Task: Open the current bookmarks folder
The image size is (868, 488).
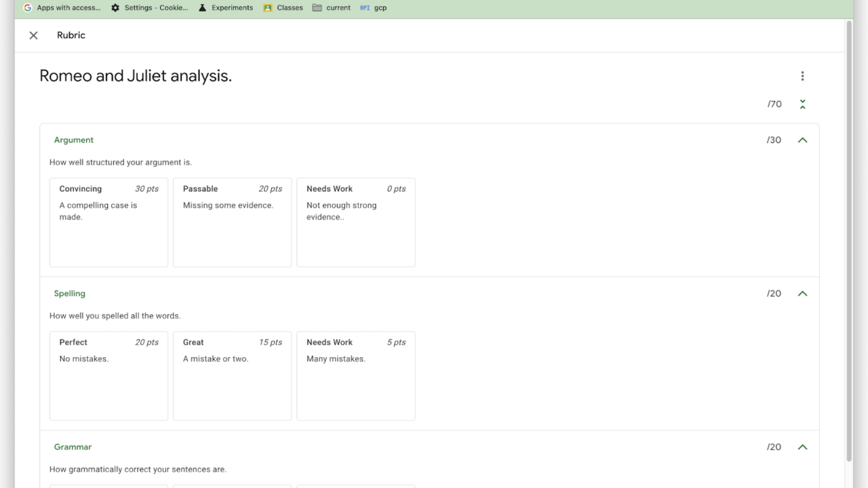Action: click(332, 8)
